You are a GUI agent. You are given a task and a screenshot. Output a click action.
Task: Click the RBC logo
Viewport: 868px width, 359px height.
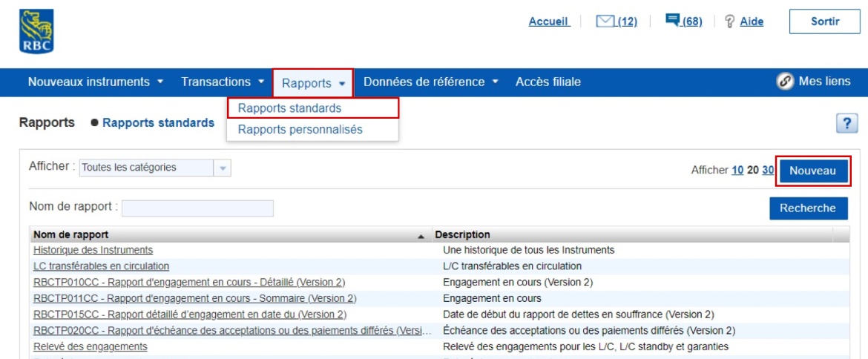(x=36, y=30)
